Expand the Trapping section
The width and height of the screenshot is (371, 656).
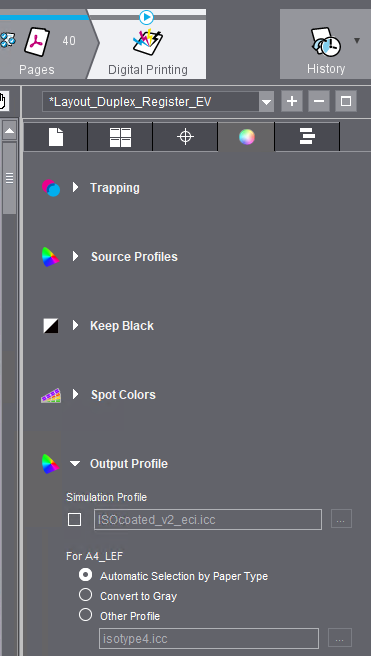click(75, 187)
